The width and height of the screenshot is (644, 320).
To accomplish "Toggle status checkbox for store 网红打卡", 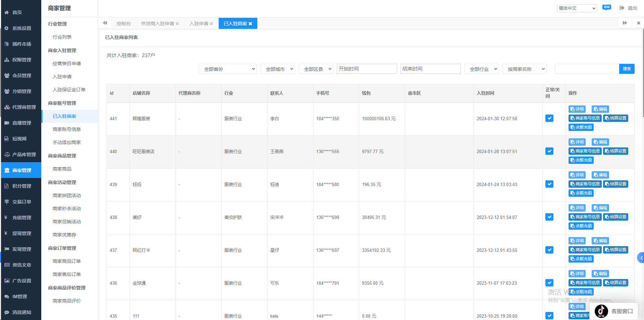I will pos(549,250).
